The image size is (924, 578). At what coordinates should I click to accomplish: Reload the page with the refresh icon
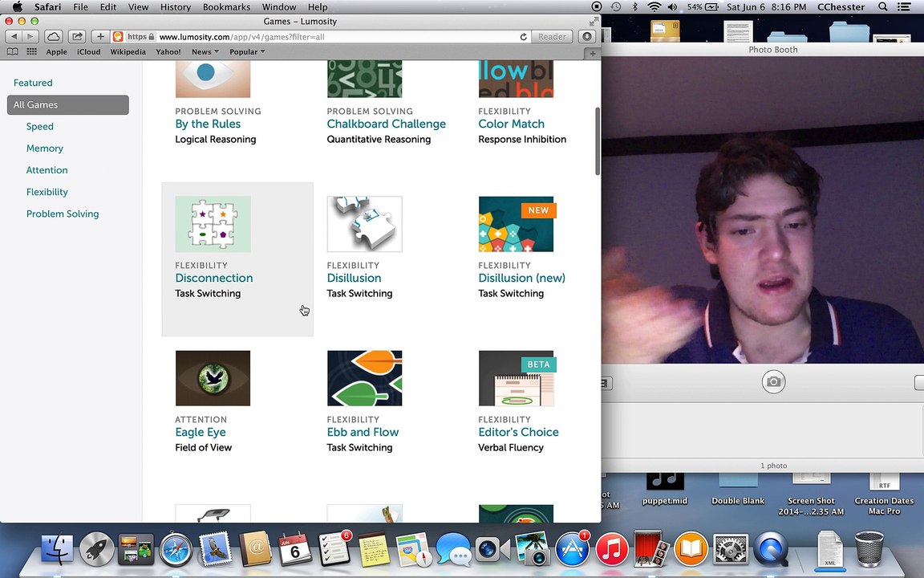[x=523, y=37]
